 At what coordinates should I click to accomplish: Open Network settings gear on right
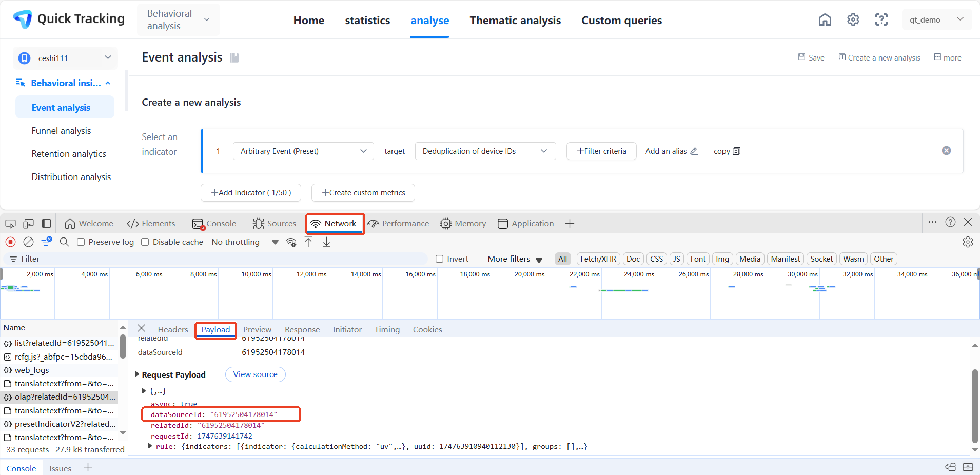pyautogui.click(x=968, y=242)
